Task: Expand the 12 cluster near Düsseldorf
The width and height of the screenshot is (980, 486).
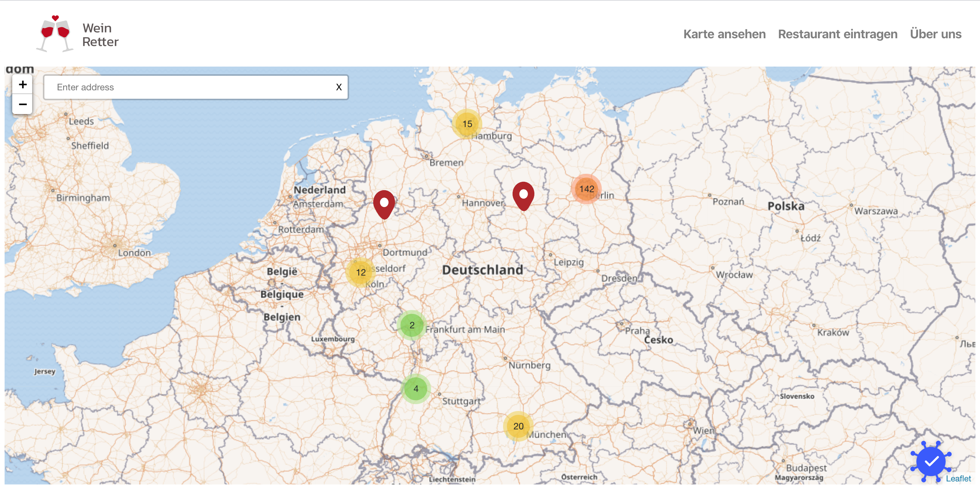Action: pos(361,272)
